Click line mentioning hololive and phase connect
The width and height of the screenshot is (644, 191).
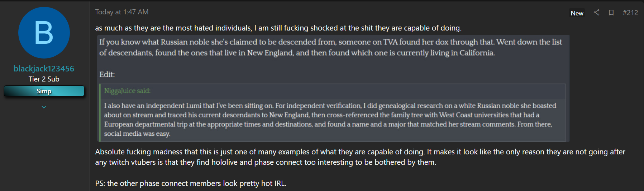266,162
